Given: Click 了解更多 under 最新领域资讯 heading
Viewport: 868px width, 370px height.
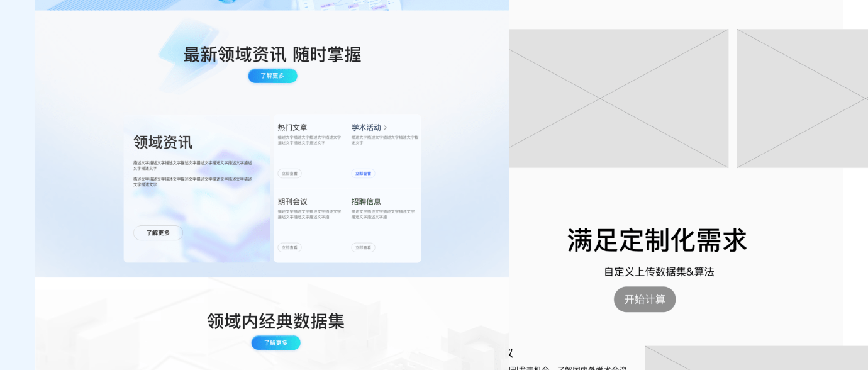Looking at the screenshot, I should point(272,76).
